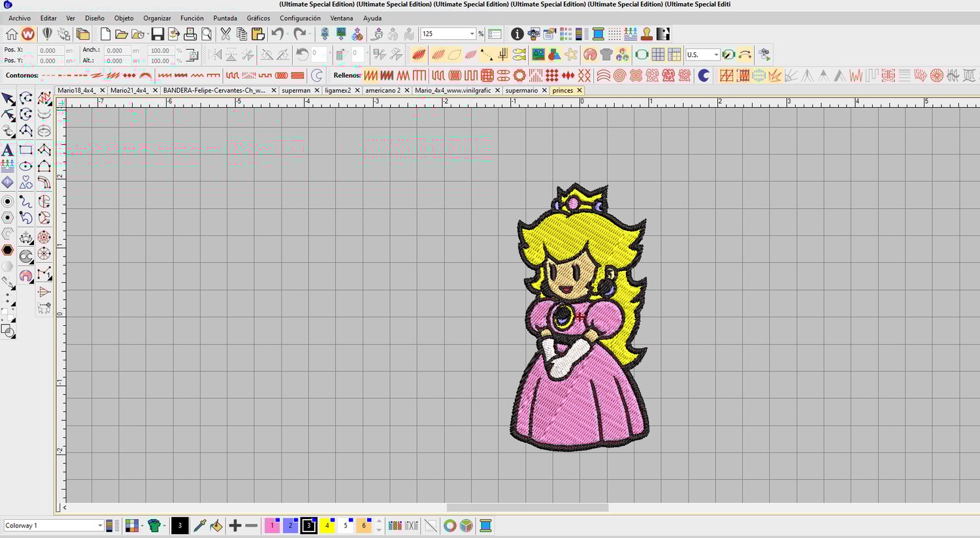Select lavender color swatch 2
This screenshot has height=538, width=980.
click(x=290, y=526)
